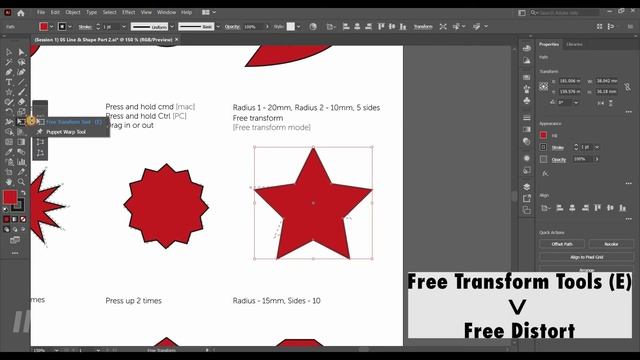
Task: Open stroke color dropdown in control bar
Action: coord(70,27)
